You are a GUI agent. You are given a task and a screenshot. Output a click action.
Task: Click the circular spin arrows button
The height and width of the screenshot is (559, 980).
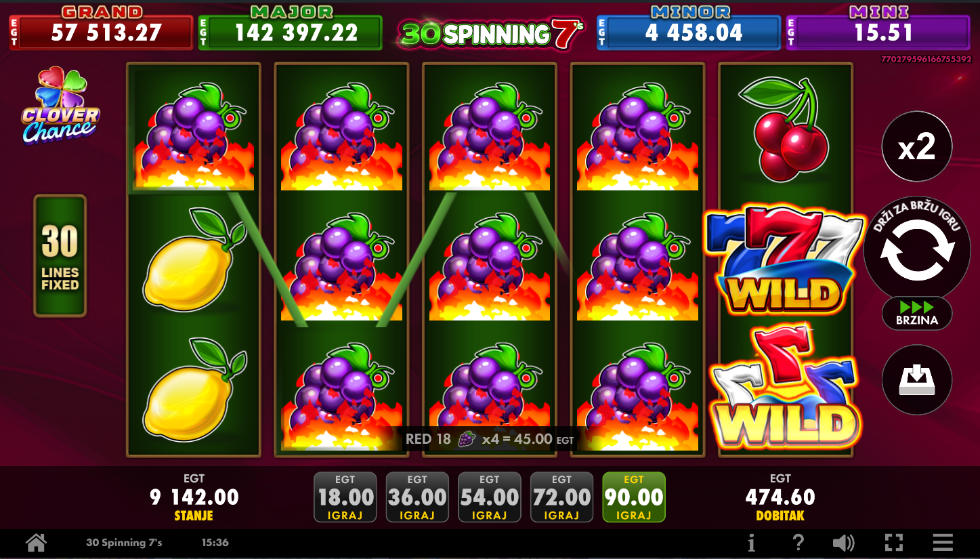916,250
